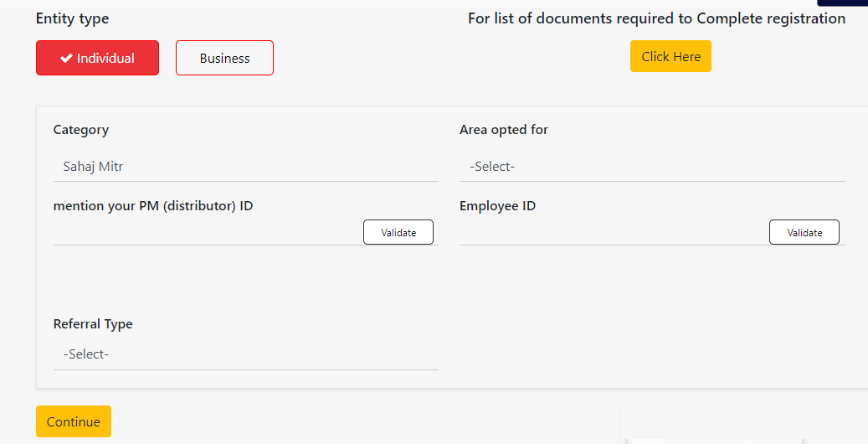
Task: Open the Category dropdown showing Sahaj Mitr
Action: 245,167
